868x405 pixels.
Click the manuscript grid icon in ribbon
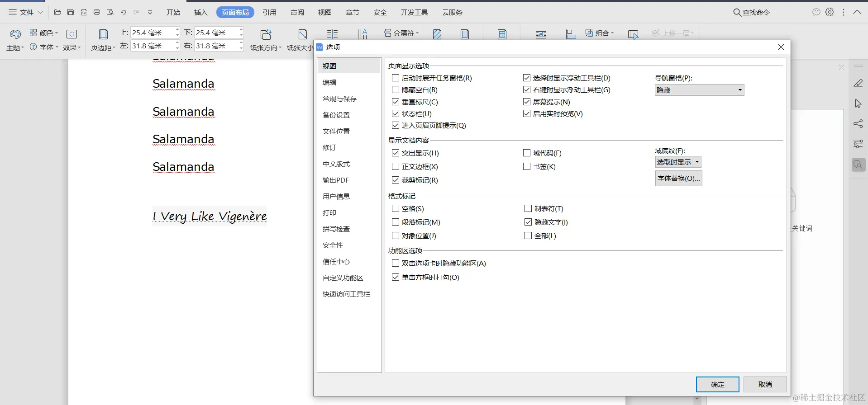pos(502,34)
